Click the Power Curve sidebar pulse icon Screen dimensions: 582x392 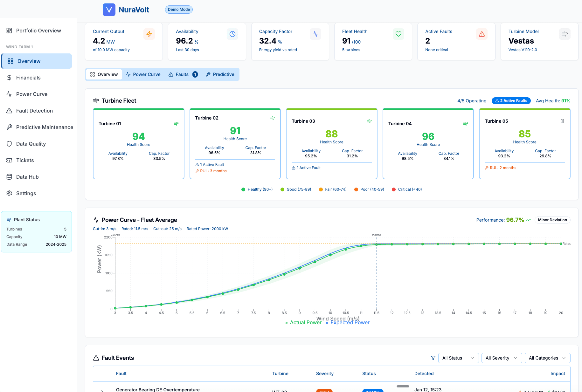[x=9, y=94]
